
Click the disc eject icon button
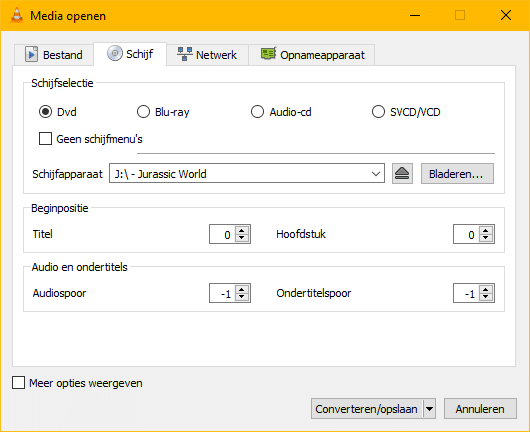(402, 174)
